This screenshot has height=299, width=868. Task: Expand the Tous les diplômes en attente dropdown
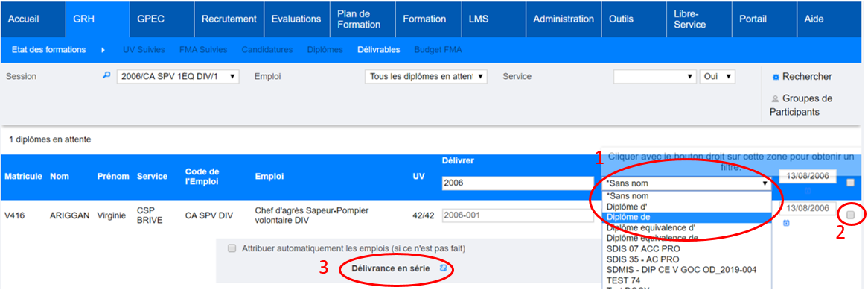click(426, 76)
